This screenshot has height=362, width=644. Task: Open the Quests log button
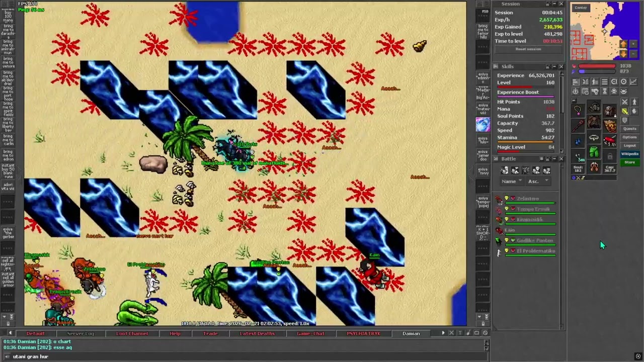pos(630,129)
